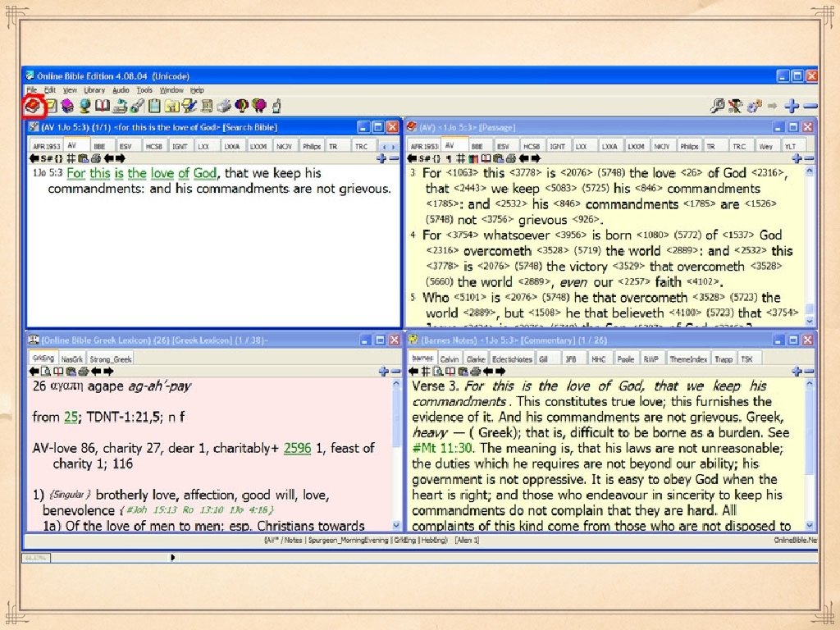Screen dimensions: 840x630
Task: Click the hash icon in Search Bible window toolbar
Action: click(x=71, y=158)
